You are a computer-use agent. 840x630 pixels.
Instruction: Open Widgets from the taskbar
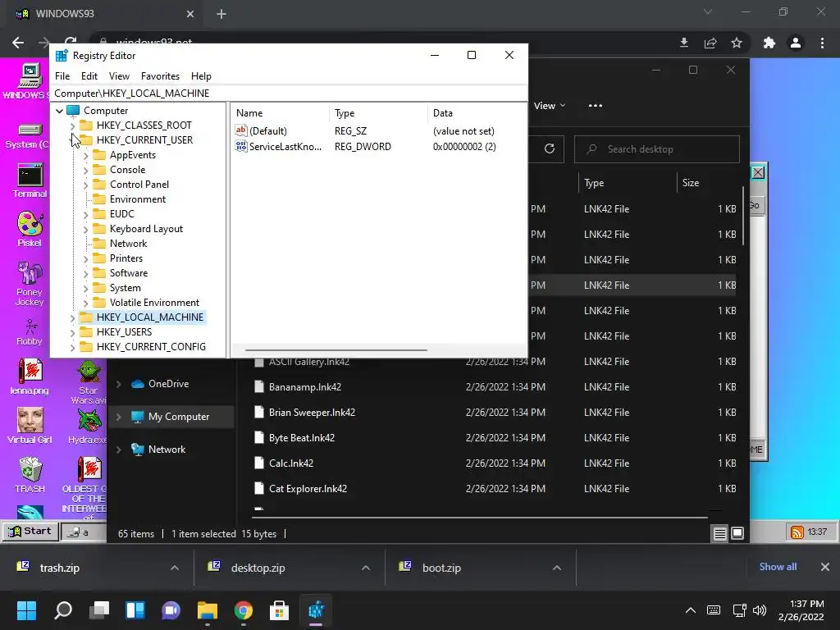135,610
